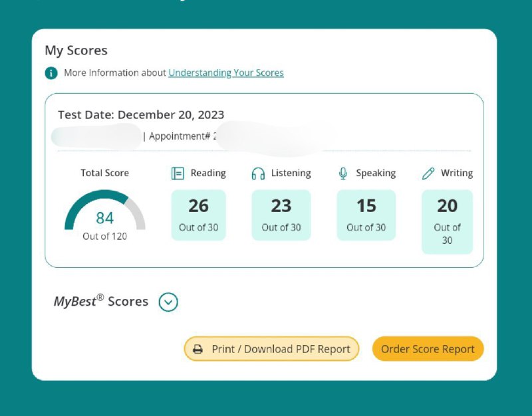Click the 'Listening' label

point(291,173)
